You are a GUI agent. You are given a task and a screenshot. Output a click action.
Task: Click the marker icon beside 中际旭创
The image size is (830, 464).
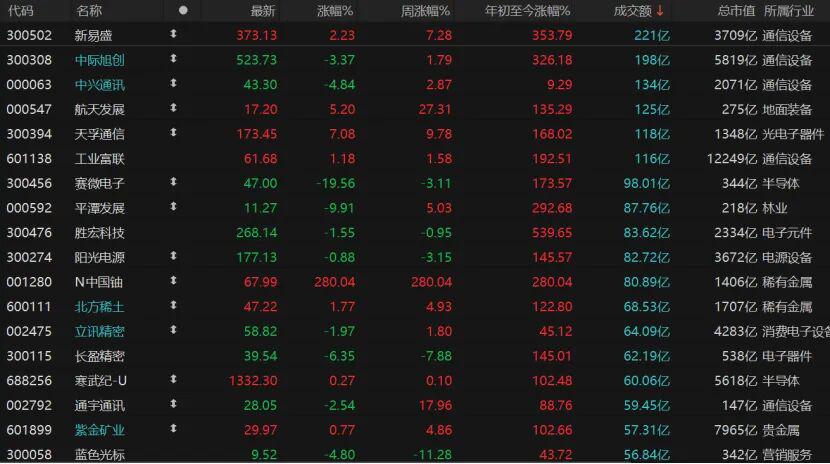[x=174, y=59]
